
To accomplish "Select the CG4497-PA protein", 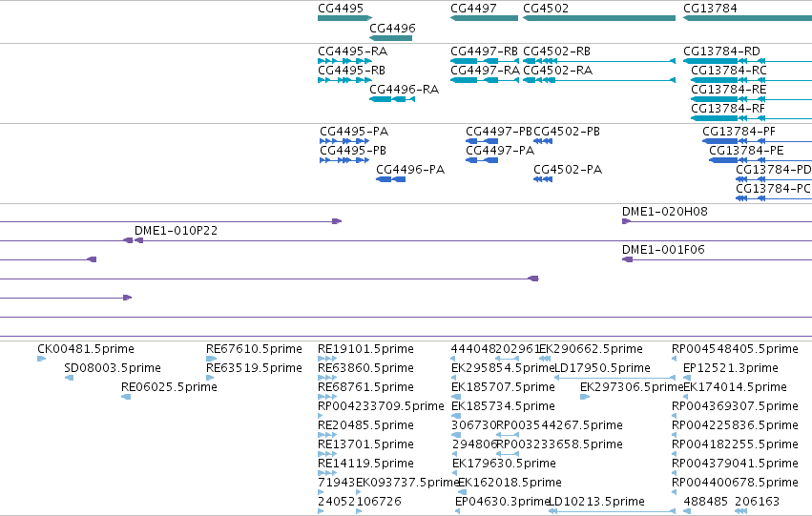I will coord(482,160).
